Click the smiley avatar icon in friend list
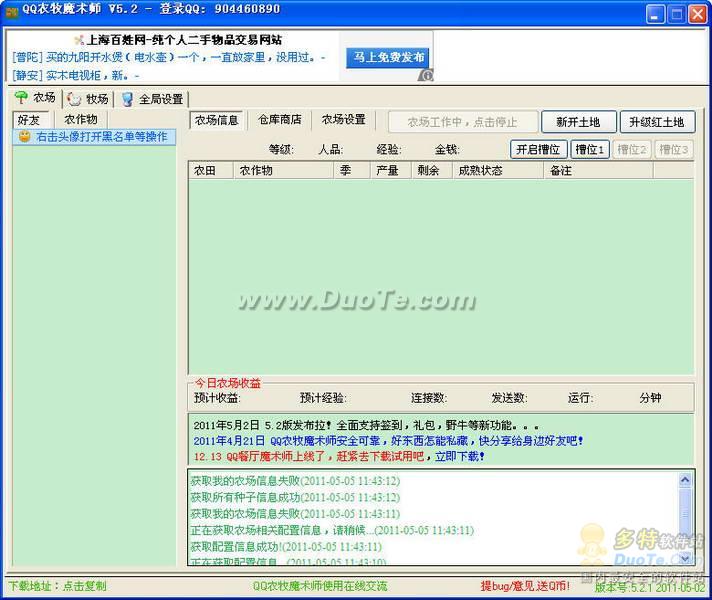Screen dimensions: 712x600 [25, 137]
